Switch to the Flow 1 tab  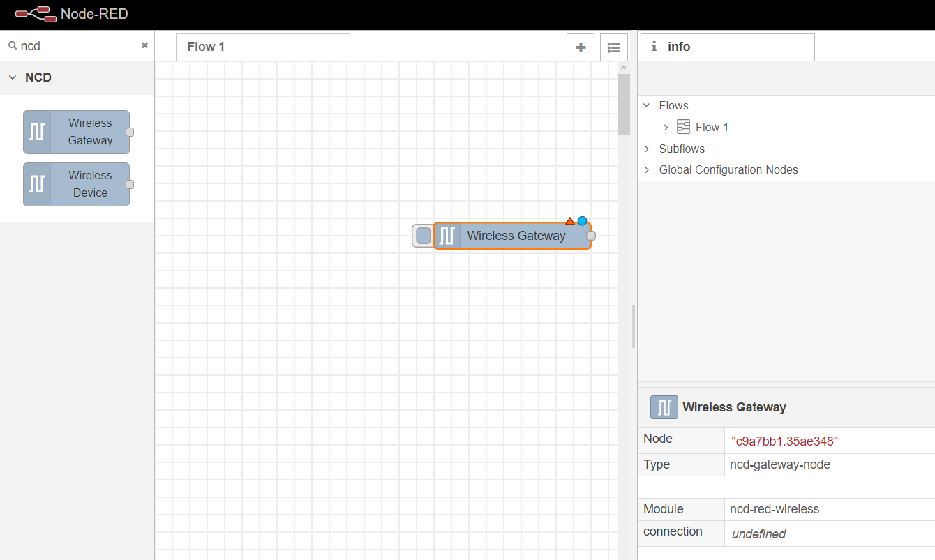[x=263, y=47]
